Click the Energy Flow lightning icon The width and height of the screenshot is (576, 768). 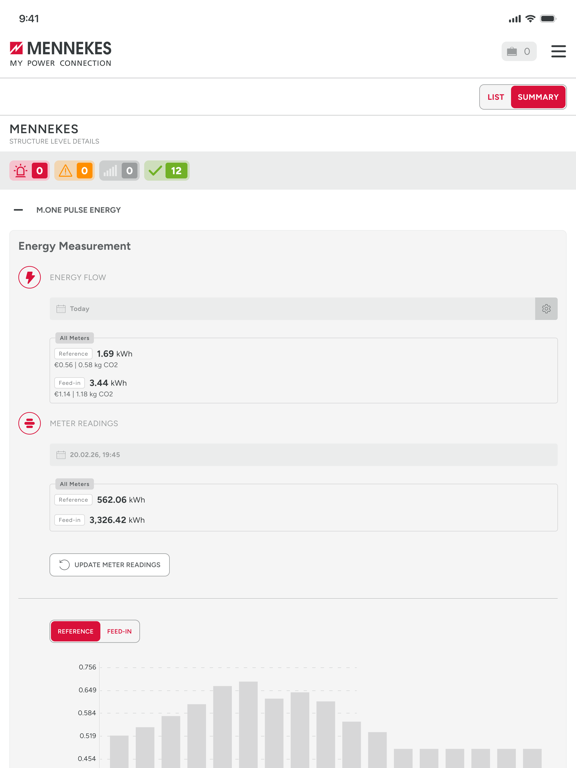pyautogui.click(x=29, y=277)
